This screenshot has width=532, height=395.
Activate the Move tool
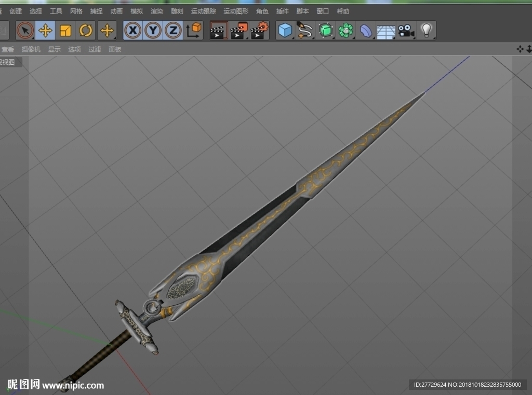(45, 31)
